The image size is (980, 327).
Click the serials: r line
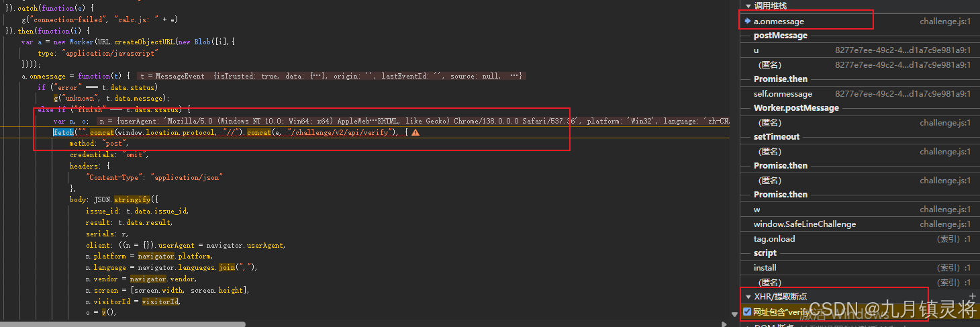coord(107,234)
